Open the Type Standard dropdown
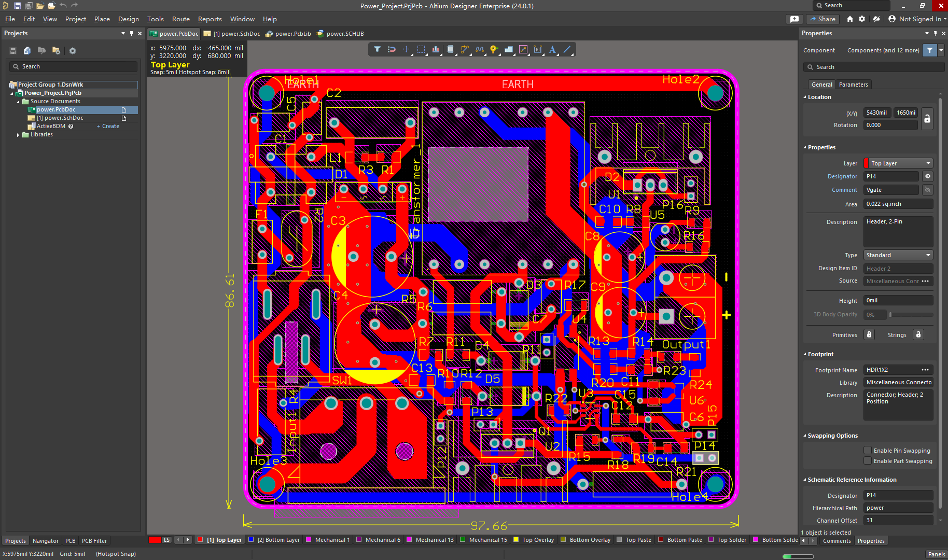The width and height of the screenshot is (948, 560). (898, 255)
